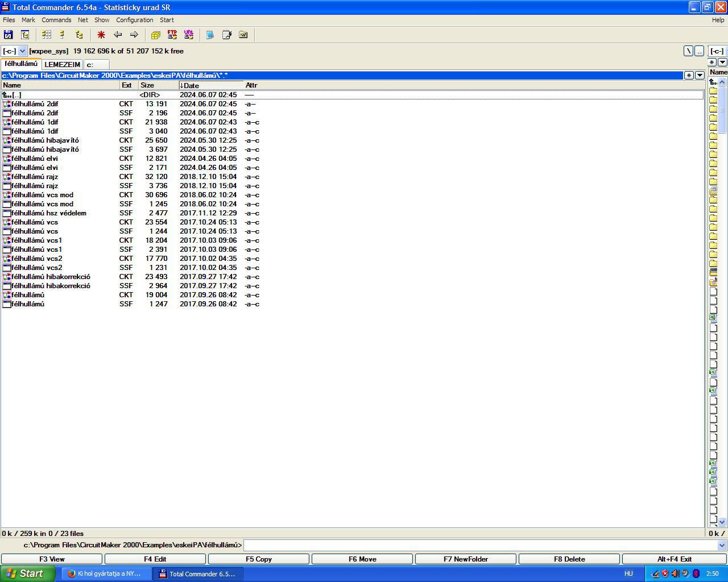The image size is (728, 582).
Task: Click the parent directory two-dots button
Action: pyautogui.click(x=700, y=51)
